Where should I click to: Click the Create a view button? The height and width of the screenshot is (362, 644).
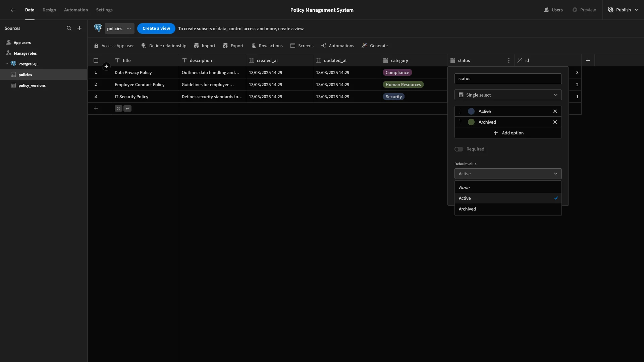tap(156, 28)
